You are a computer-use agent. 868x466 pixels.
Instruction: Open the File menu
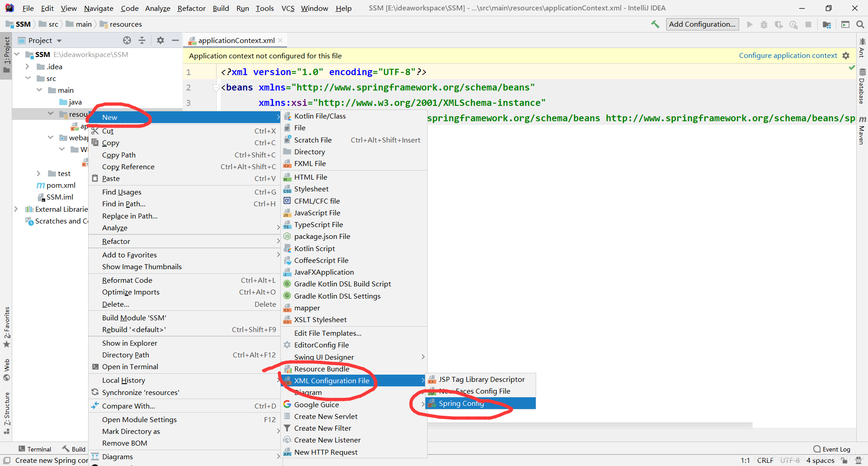pos(28,8)
